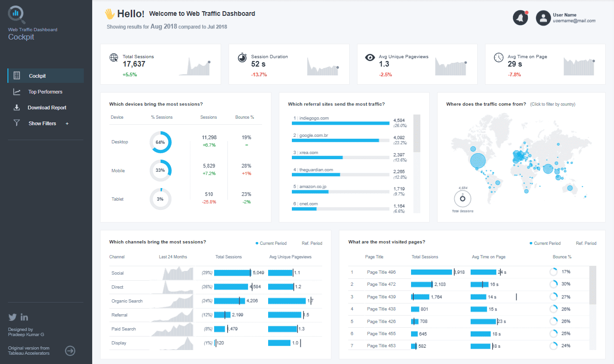Expand Show Filters with the plus sign
Viewport: 614px width, 364px height.
67,124
